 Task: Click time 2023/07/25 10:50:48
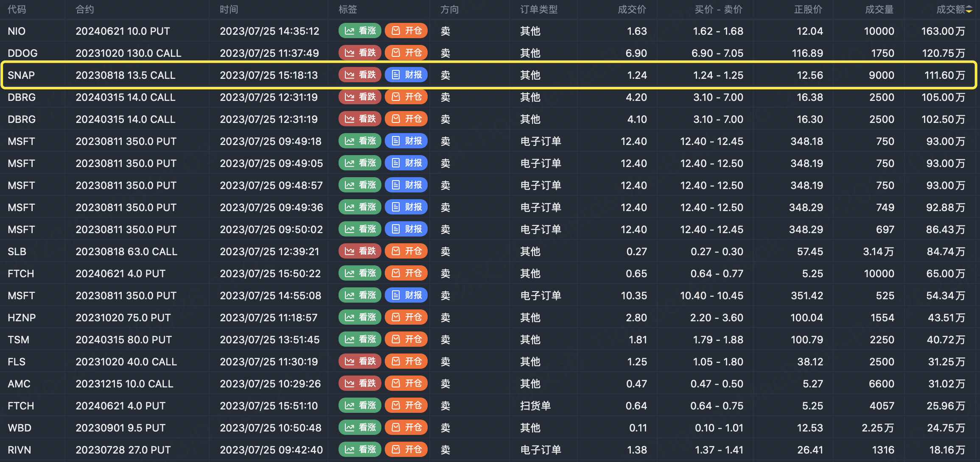(x=271, y=428)
